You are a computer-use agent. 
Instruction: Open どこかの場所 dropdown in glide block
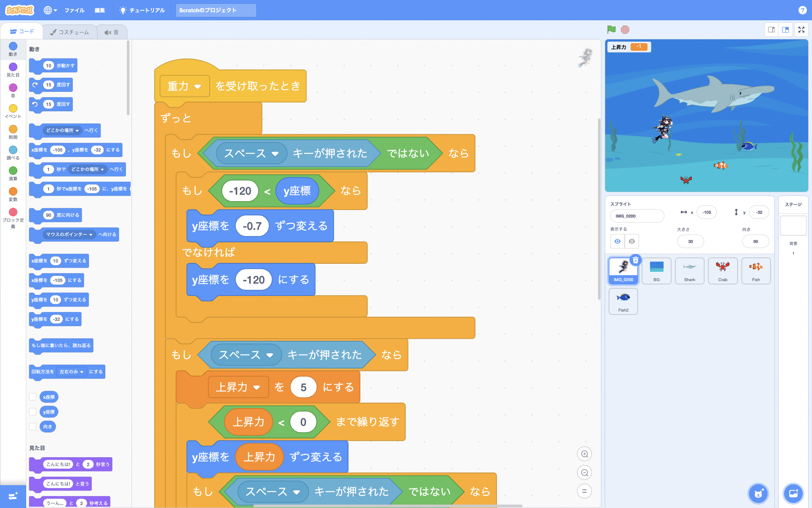[88, 169]
